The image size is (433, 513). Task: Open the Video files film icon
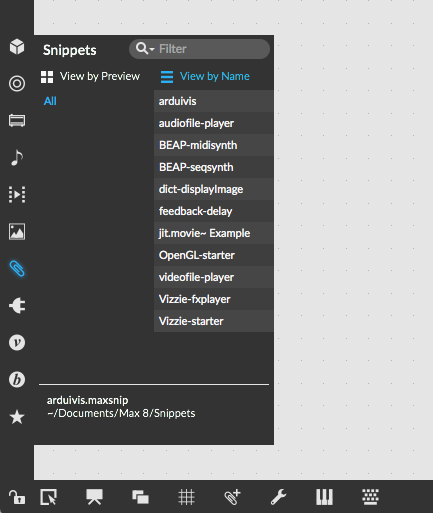pyautogui.click(x=17, y=194)
